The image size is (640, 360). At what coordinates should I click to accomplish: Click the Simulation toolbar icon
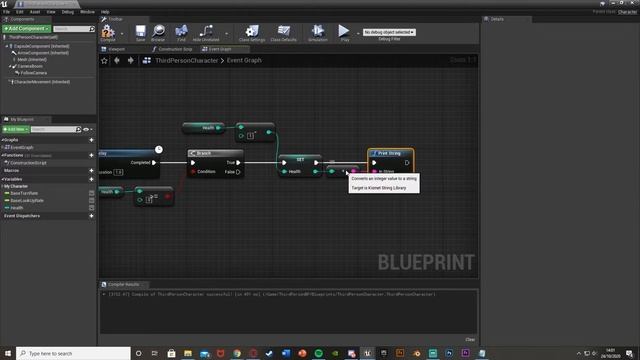click(318, 32)
